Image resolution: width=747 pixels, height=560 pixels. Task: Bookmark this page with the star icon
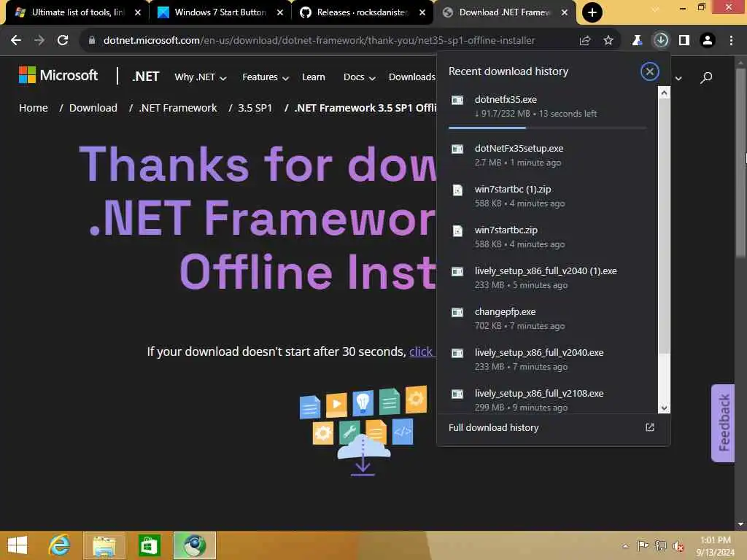coord(608,41)
